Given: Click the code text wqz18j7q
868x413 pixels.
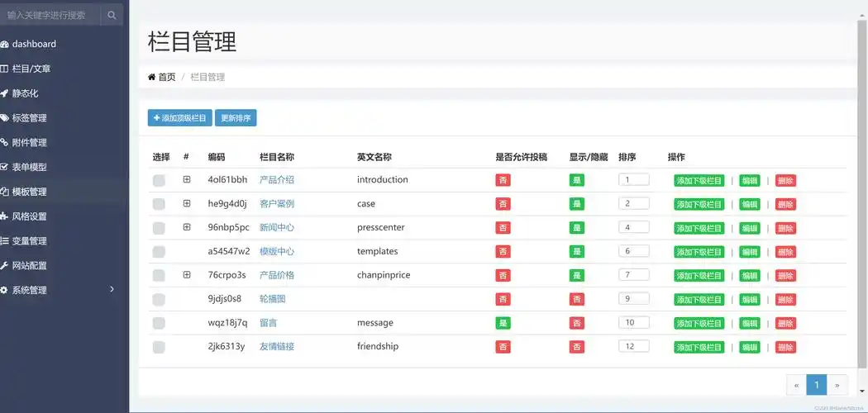Looking at the screenshot, I should [x=227, y=323].
